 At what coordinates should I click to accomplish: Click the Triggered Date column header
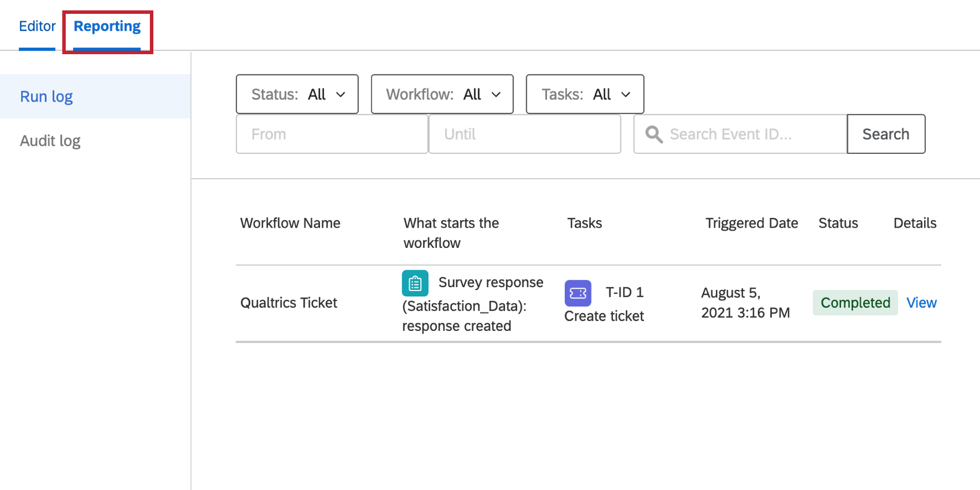[752, 223]
